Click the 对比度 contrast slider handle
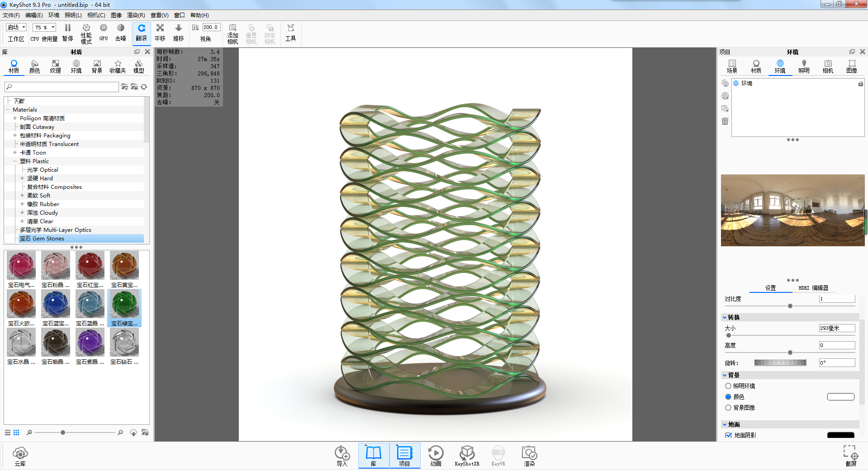Image resolution: width=868 pixels, height=470 pixels. tap(790, 306)
